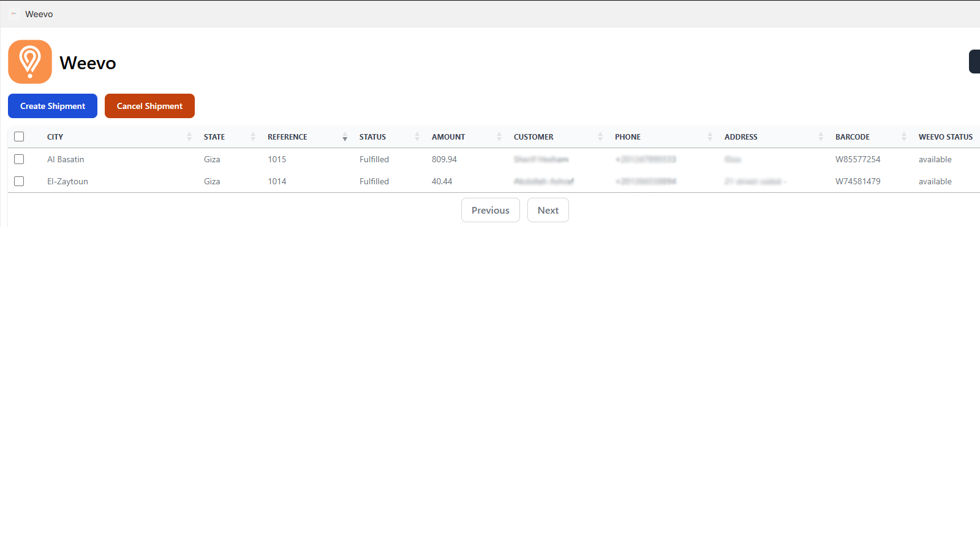The width and height of the screenshot is (980, 551).
Task: Sort by the Amount column arrows
Action: [499, 137]
